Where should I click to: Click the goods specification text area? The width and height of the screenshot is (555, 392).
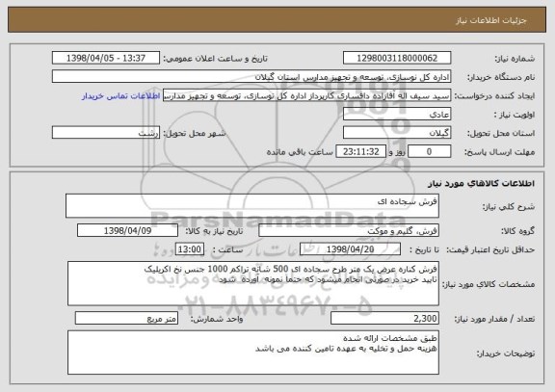[x=253, y=283]
